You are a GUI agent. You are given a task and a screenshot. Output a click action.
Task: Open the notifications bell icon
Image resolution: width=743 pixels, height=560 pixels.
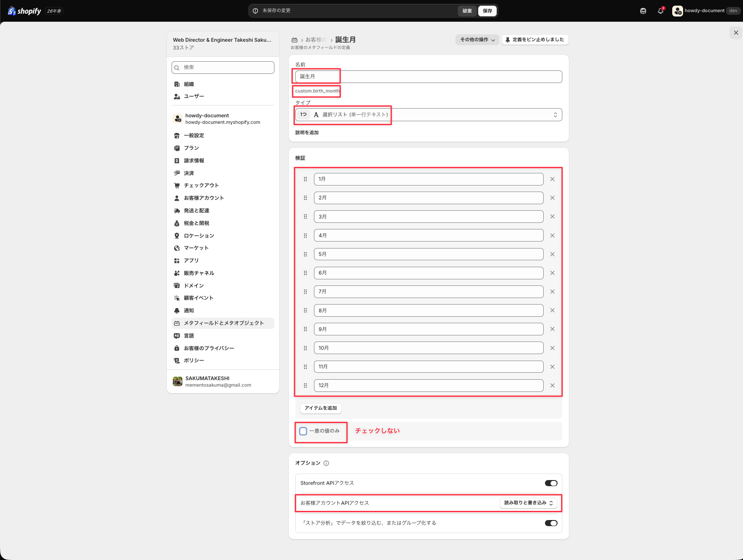coord(660,11)
